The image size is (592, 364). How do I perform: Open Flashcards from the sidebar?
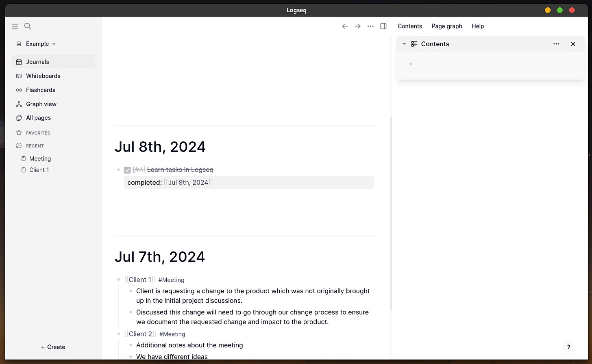[x=40, y=90]
